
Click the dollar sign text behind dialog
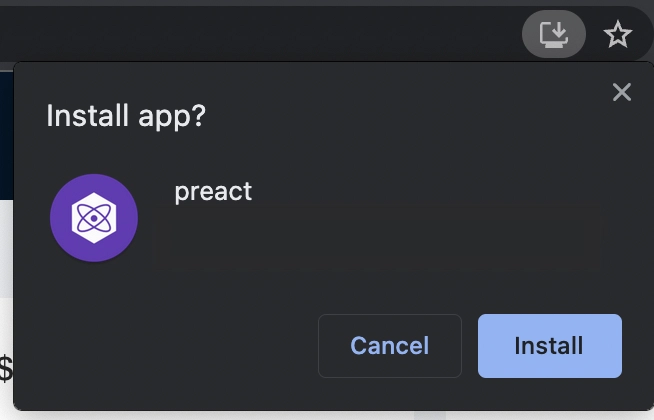coord(6,368)
